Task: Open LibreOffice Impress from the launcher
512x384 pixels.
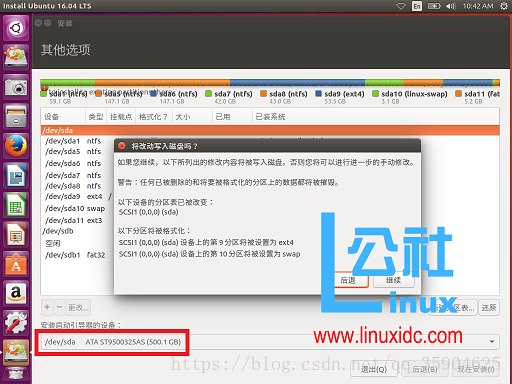Action: click(16, 234)
